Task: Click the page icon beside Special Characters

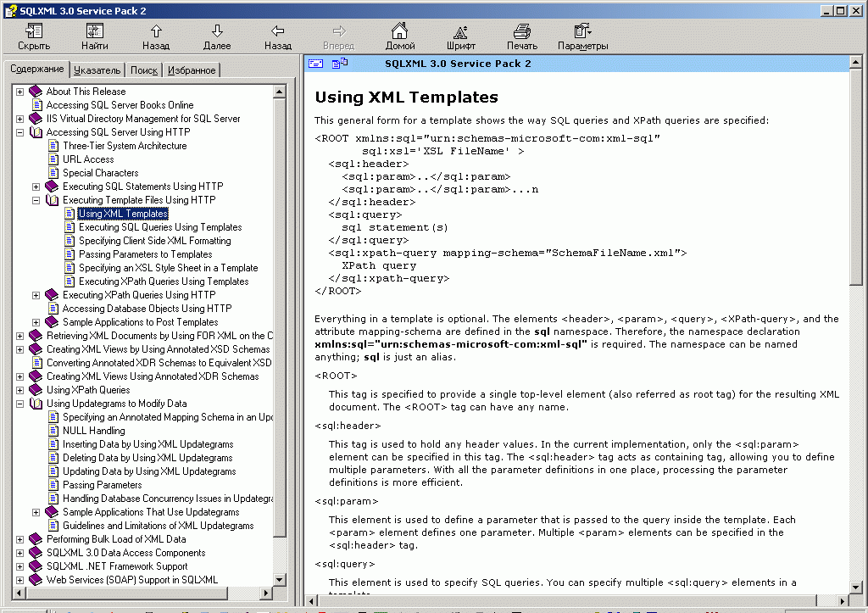Action: coord(53,173)
